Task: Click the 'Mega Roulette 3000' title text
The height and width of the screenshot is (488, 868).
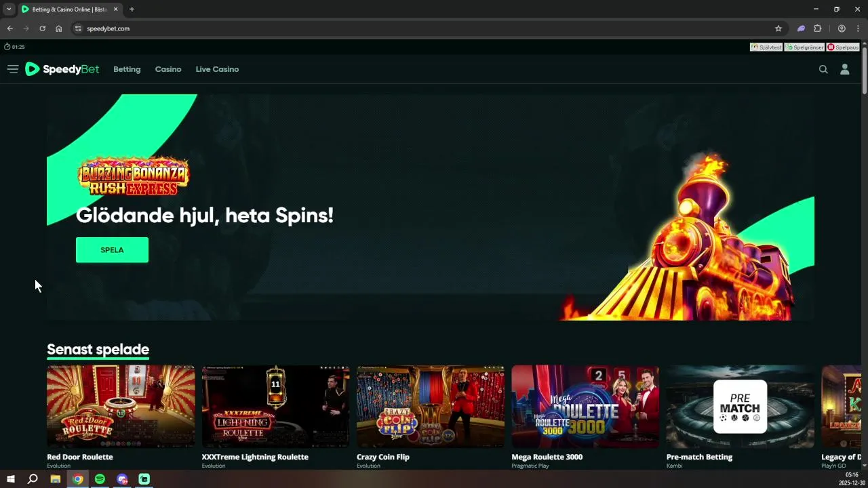Action: pyautogui.click(x=547, y=457)
